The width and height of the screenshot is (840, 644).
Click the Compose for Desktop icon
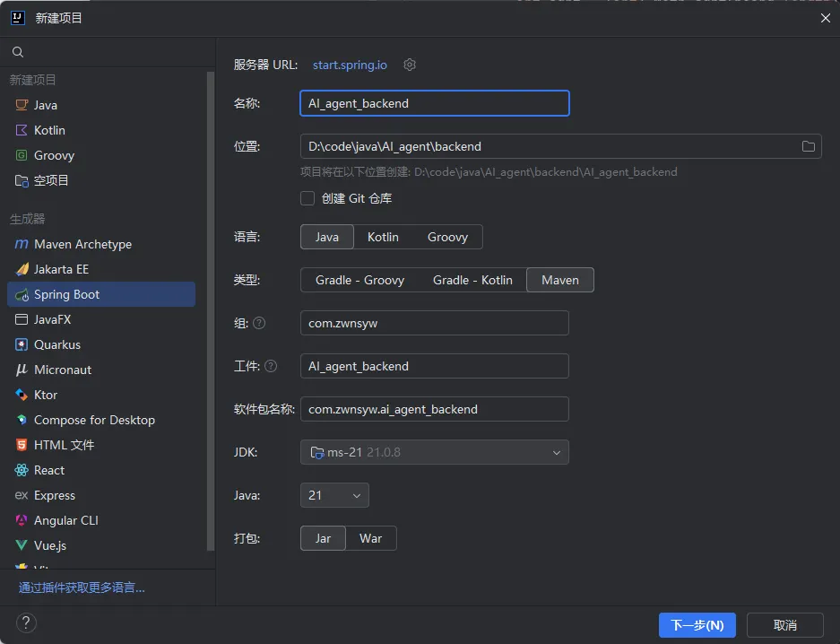(22, 420)
